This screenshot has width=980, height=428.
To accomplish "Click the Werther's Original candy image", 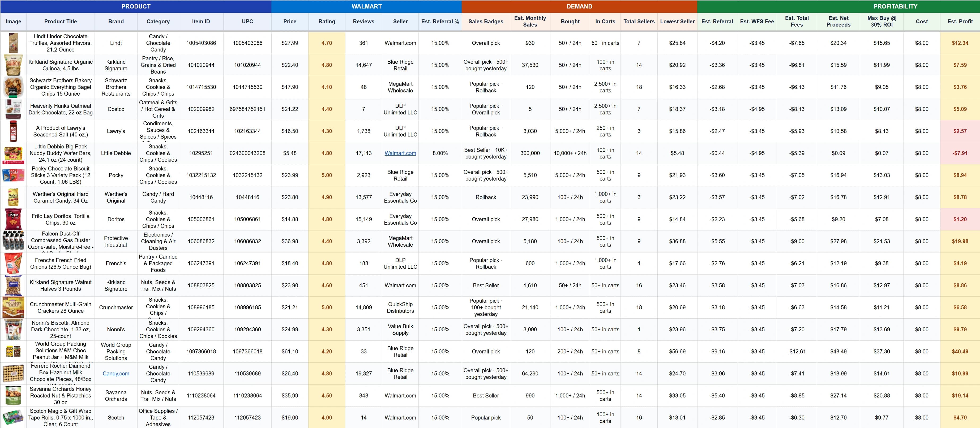I will [x=13, y=197].
